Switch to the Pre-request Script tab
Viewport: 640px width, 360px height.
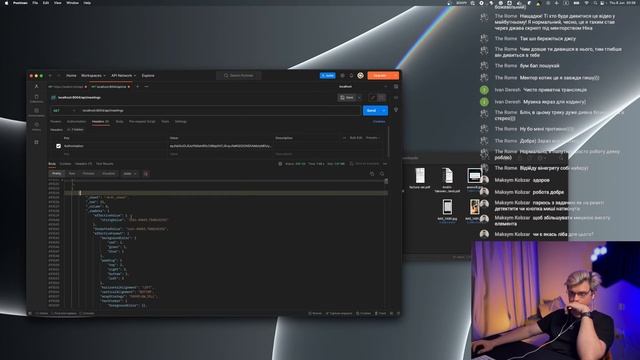pyautogui.click(x=142, y=122)
